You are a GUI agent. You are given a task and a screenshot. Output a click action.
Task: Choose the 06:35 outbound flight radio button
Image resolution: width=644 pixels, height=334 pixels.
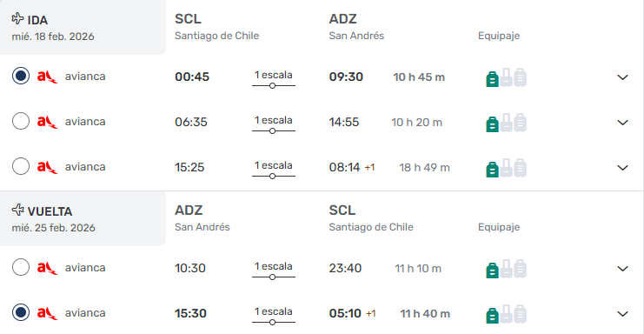point(21,121)
